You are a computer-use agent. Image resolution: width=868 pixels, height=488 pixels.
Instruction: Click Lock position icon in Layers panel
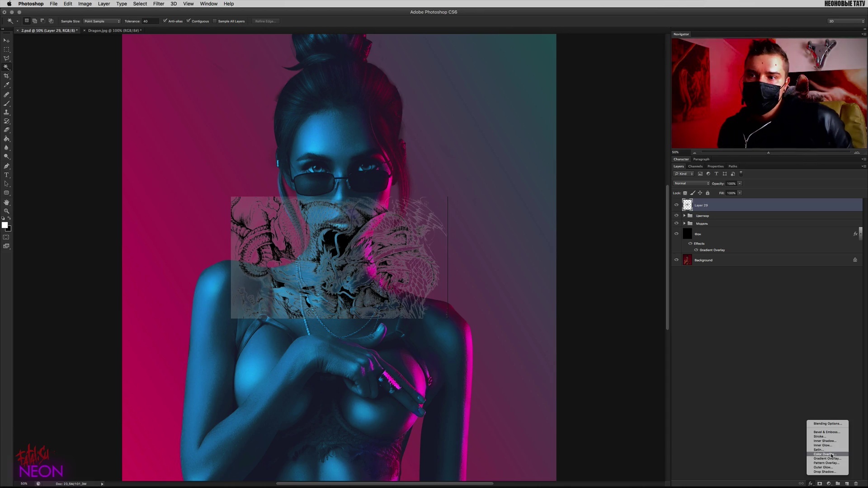point(700,193)
